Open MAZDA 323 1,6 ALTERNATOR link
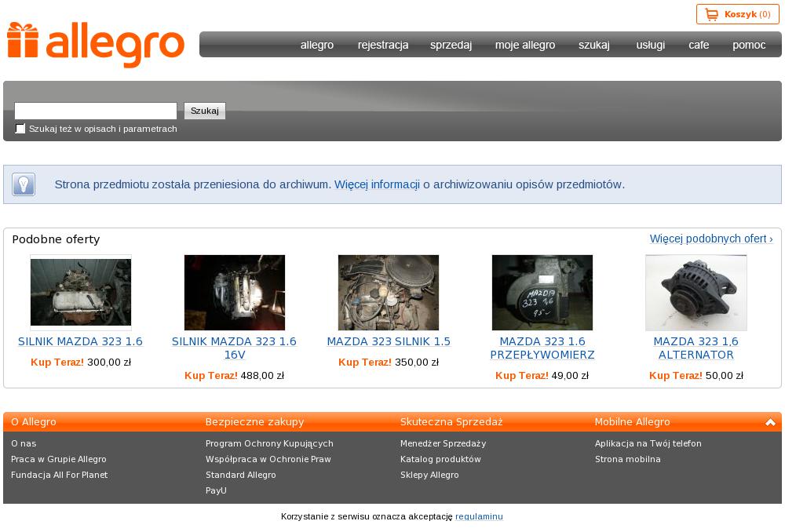The width and height of the screenshot is (785, 532). (696, 348)
